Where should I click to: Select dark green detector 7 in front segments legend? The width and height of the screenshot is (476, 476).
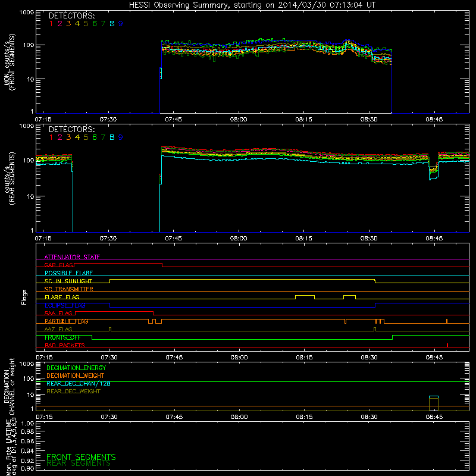pos(103,24)
